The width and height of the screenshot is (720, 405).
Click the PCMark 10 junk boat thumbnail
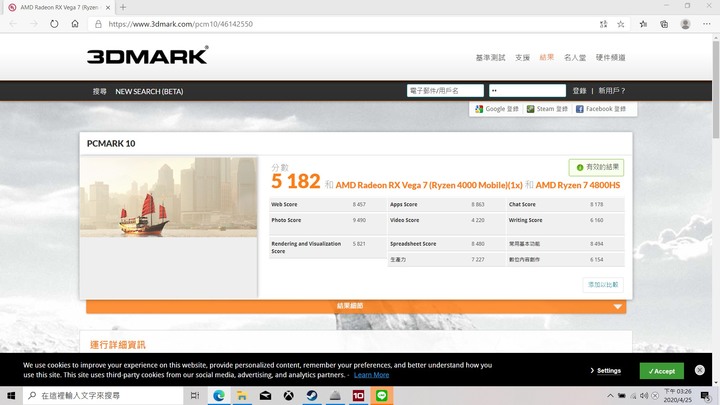click(169, 197)
